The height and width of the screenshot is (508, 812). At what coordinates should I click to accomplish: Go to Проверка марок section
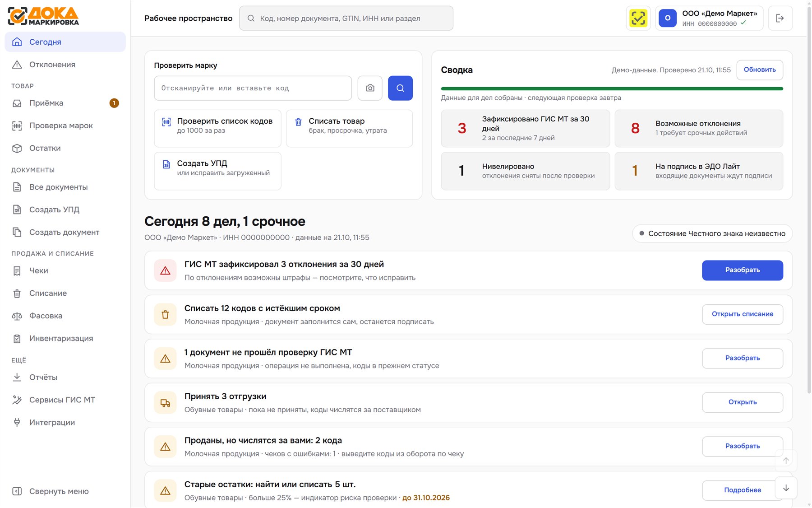click(65, 126)
